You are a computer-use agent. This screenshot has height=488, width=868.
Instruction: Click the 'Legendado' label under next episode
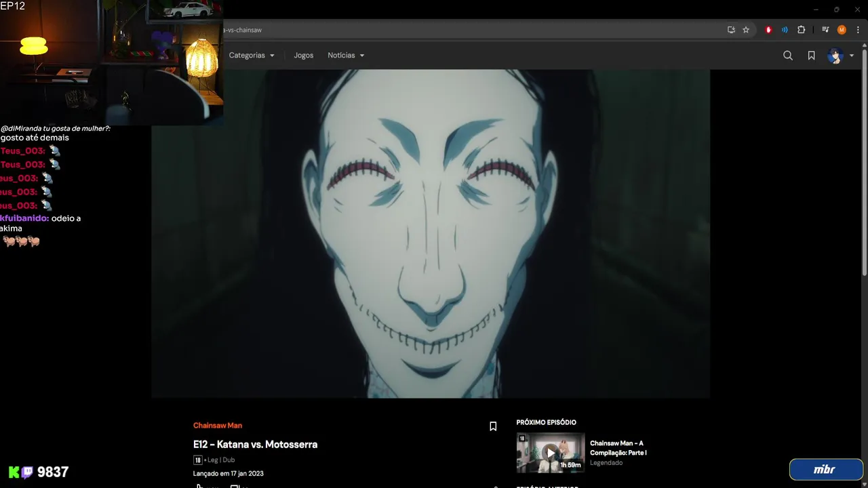pos(606,463)
